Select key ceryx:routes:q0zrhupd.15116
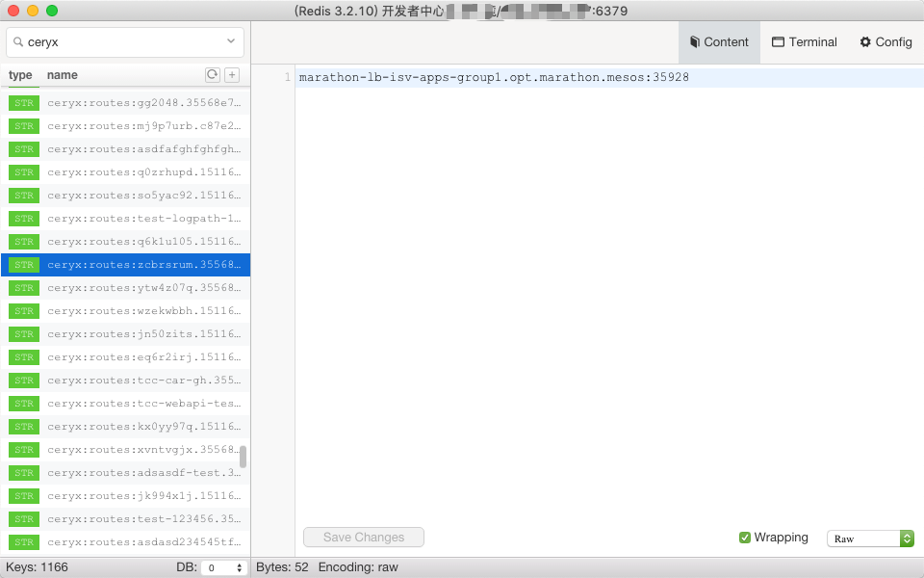The image size is (924, 578). pos(125,172)
